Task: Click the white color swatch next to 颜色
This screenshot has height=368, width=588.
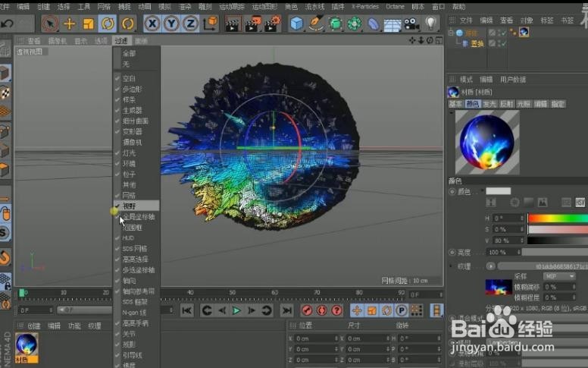Action: 498,191
